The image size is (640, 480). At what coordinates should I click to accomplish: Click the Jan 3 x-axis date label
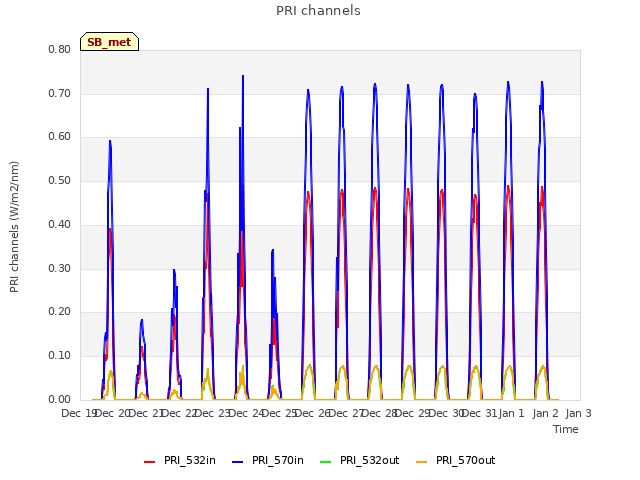coord(578,413)
